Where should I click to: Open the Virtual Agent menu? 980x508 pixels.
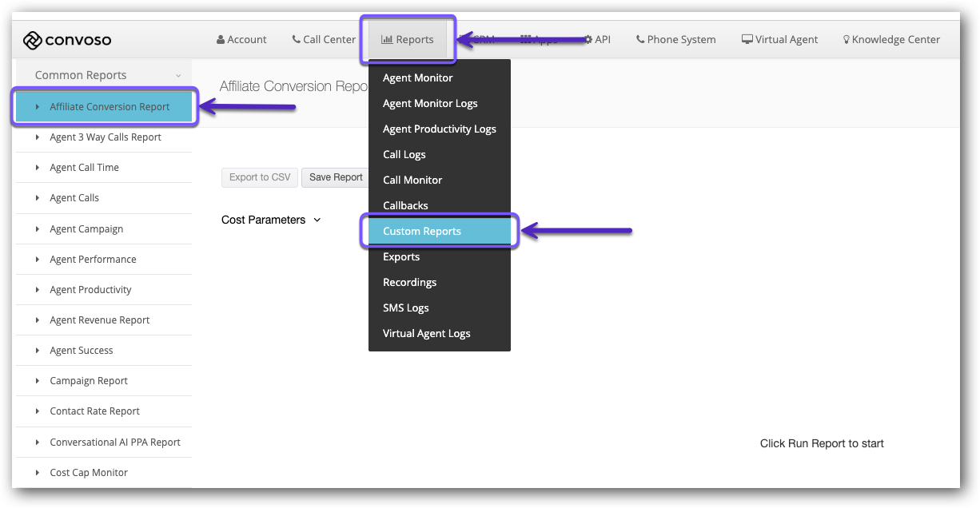pos(780,39)
